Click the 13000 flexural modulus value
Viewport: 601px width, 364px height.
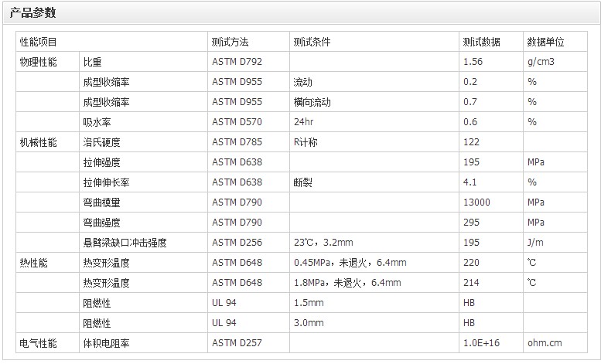476,202
